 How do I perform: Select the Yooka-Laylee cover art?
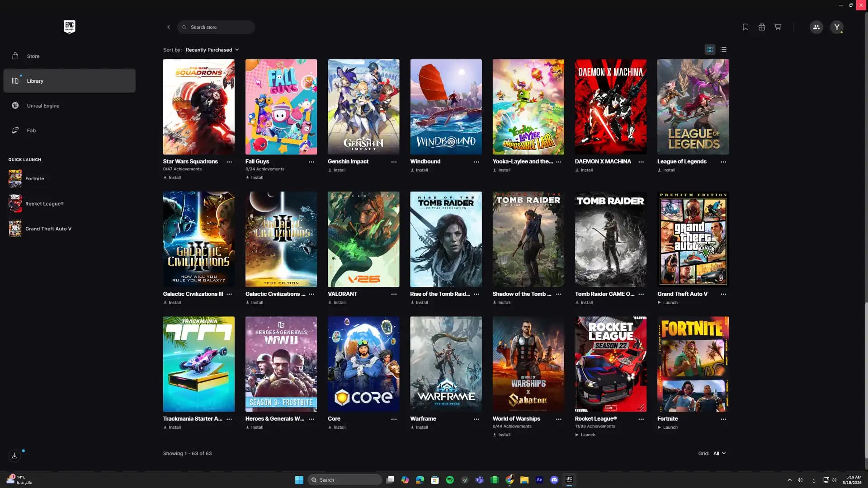[x=528, y=107]
